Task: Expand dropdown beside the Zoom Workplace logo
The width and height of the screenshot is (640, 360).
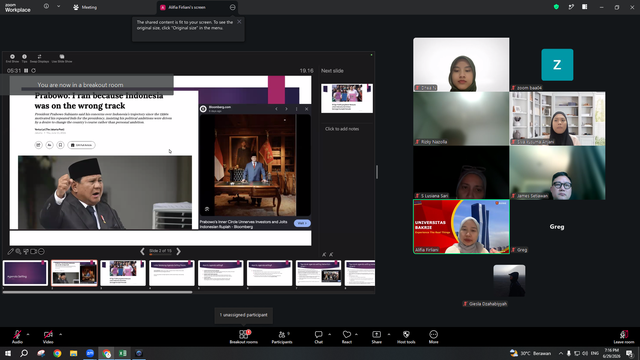Action: [x=58, y=7]
